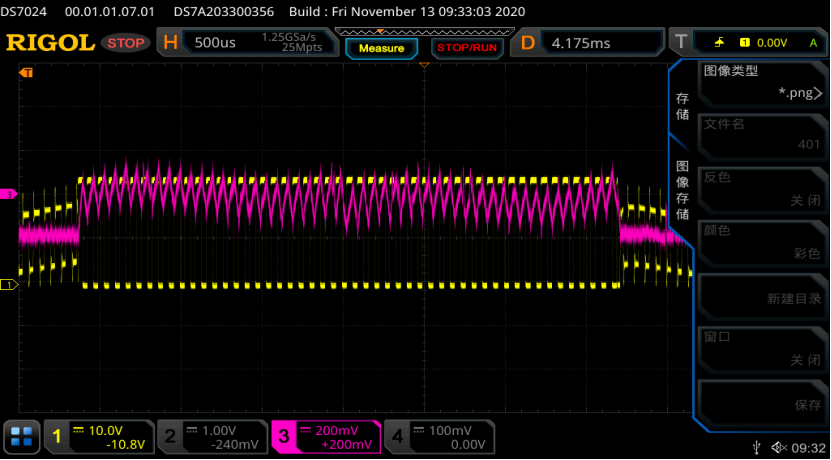Viewport: 831px width, 460px height.
Task: Select the 存储 storage side tab
Action: coord(682,107)
